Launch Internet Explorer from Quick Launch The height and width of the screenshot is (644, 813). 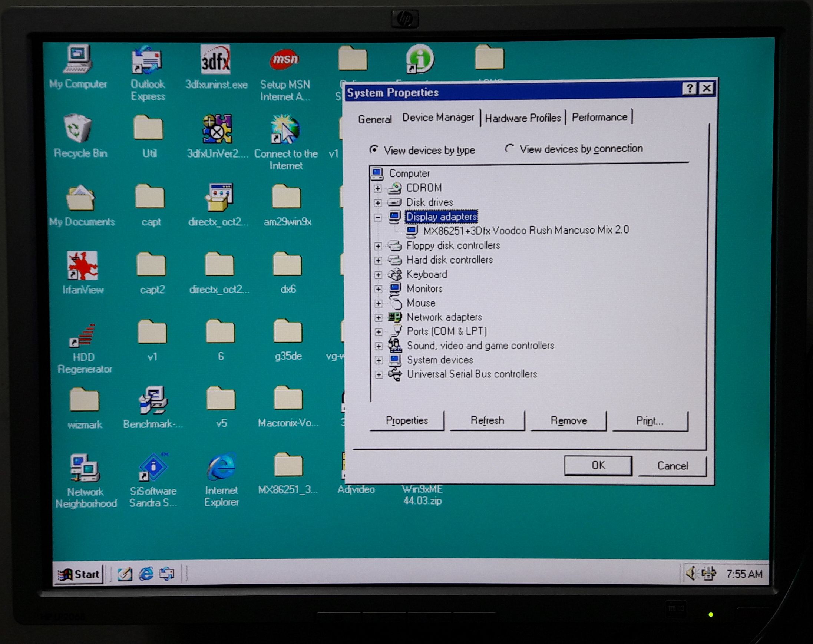point(146,574)
